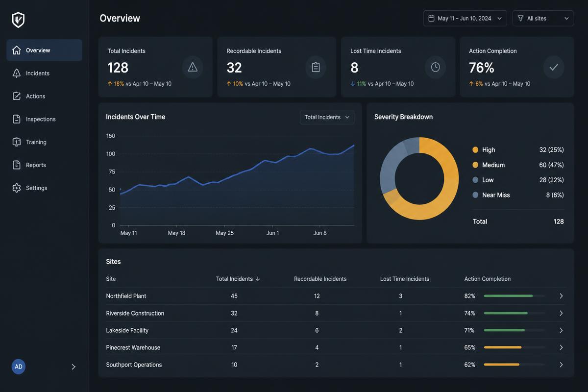The width and height of the screenshot is (588, 392).
Task: Click Pinecrest Warehouse 65% progress bar
Action: click(514, 347)
